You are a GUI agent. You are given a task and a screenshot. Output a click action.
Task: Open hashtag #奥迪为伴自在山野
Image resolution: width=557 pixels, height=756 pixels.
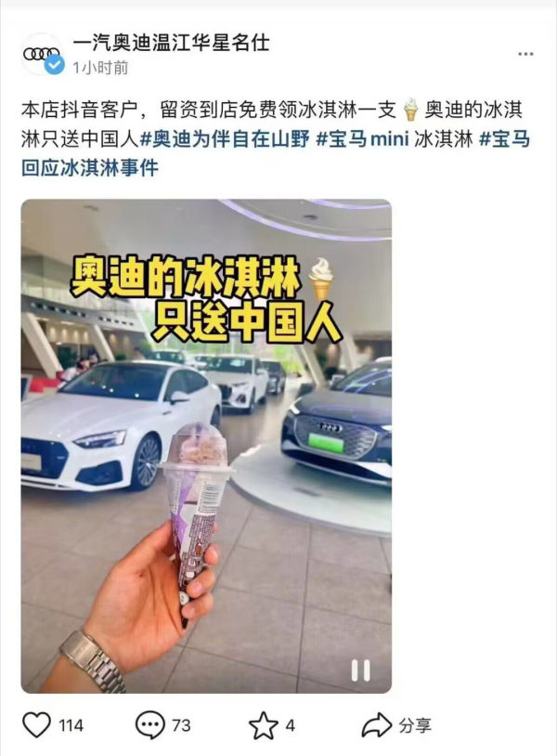(225, 139)
